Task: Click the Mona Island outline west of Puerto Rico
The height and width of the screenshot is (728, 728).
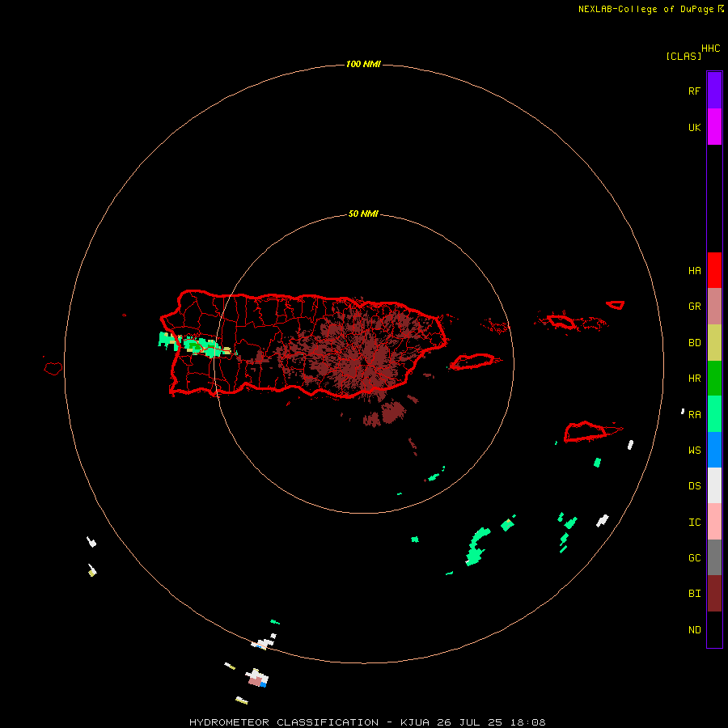Action: (x=53, y=368)
